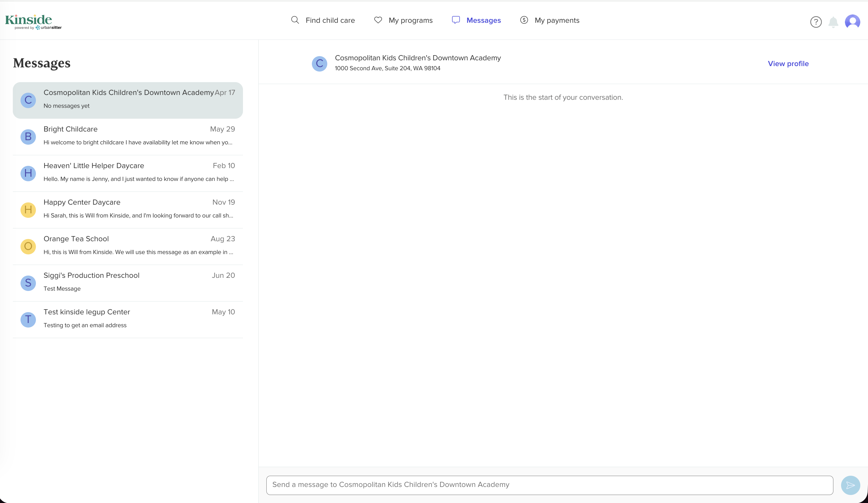Click 'No messages yet' preview text
868x503 pixels.
tap(66, 106)
